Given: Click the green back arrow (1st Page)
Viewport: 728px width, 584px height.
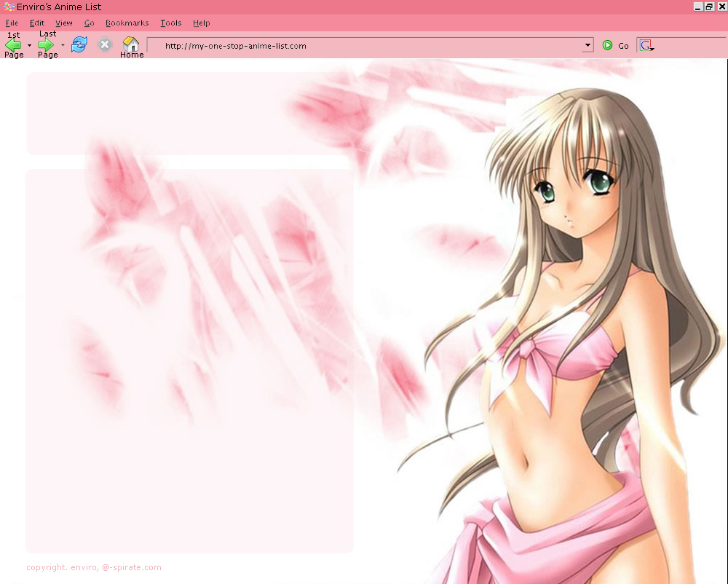Looking at the screenshot, I should 13,45.
